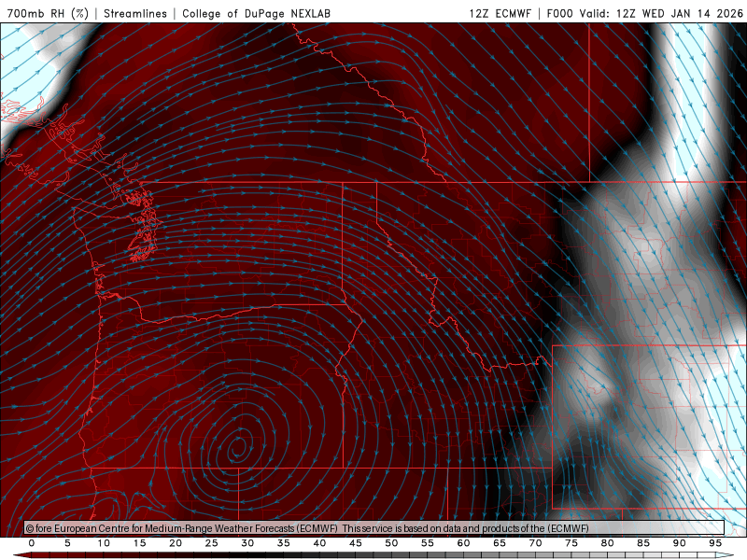Click the 60 value on the color scale
This screenshot has height=560, width=747.
tap(463, 543)
